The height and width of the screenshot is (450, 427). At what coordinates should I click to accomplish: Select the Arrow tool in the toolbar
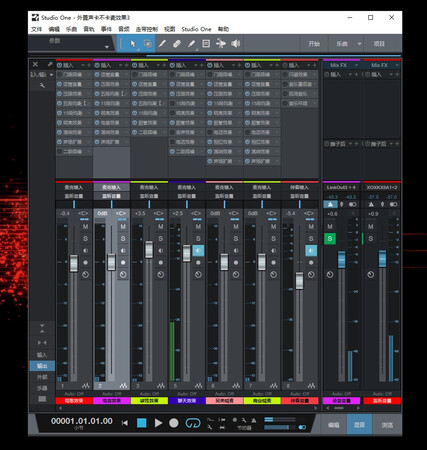(x=133, y=44)
